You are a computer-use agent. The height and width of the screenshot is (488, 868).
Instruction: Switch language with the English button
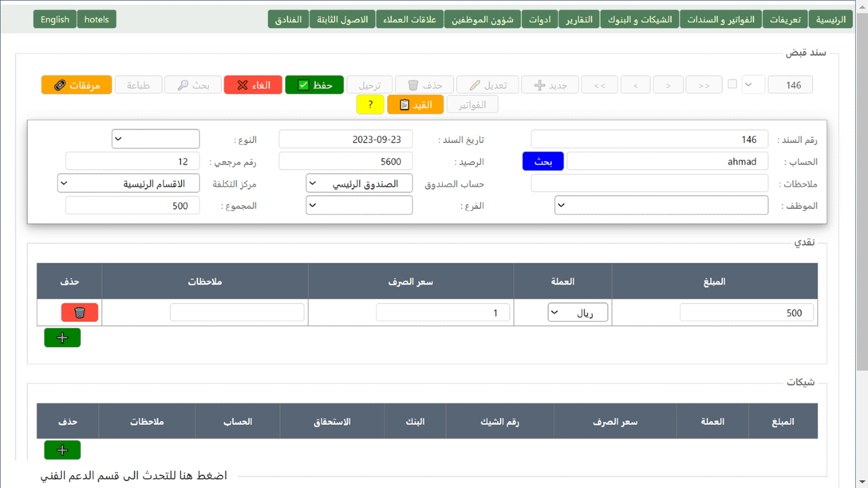[55, 19]
